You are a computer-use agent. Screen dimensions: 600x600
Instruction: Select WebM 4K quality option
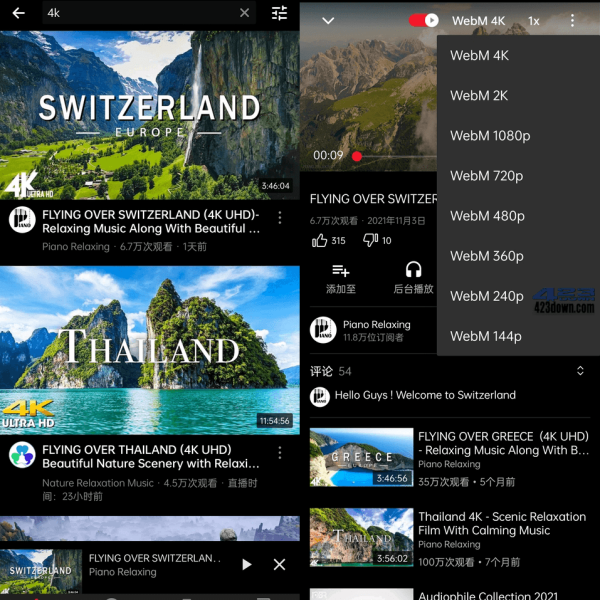(518, 55)
